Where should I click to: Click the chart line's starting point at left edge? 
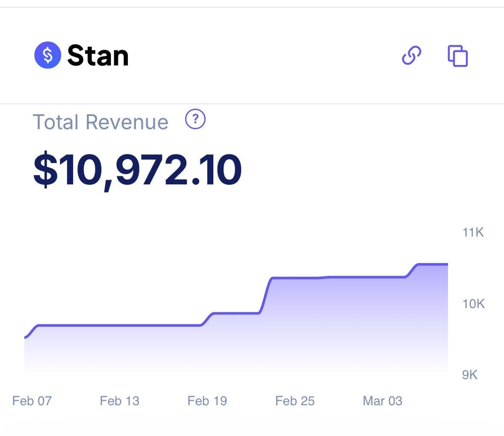tap(26, 337)
